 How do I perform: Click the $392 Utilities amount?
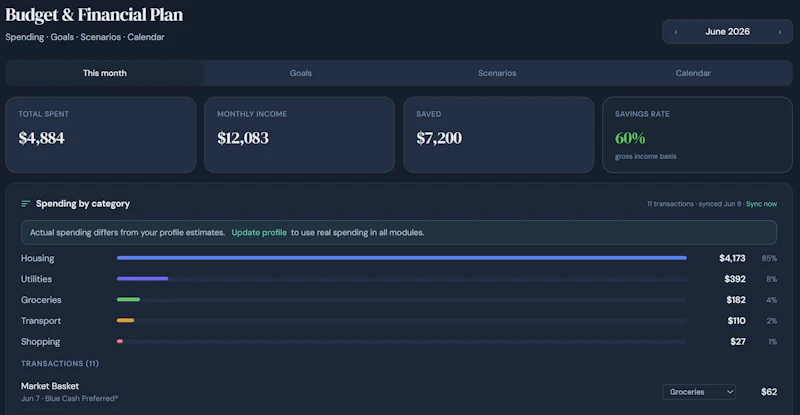point(735,279)
